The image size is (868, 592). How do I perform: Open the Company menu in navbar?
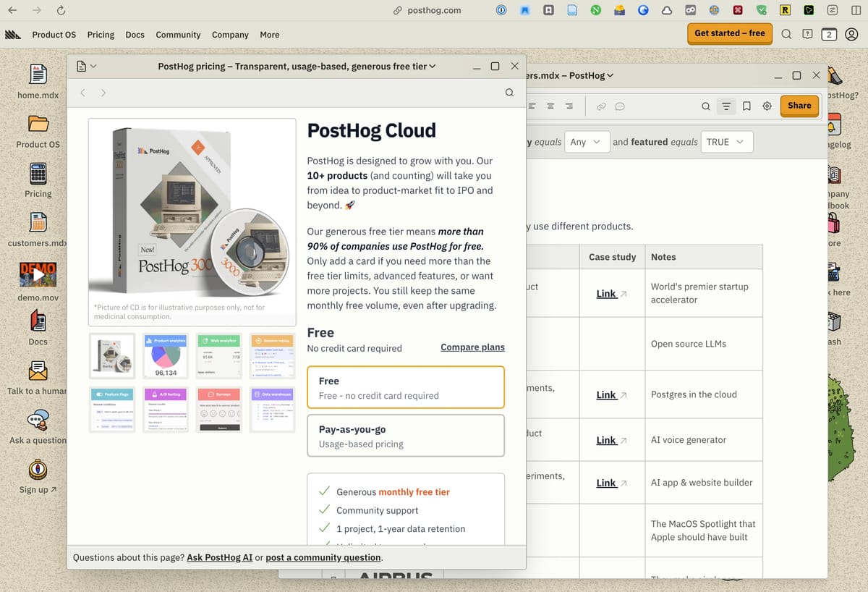(x=230, y=35)
